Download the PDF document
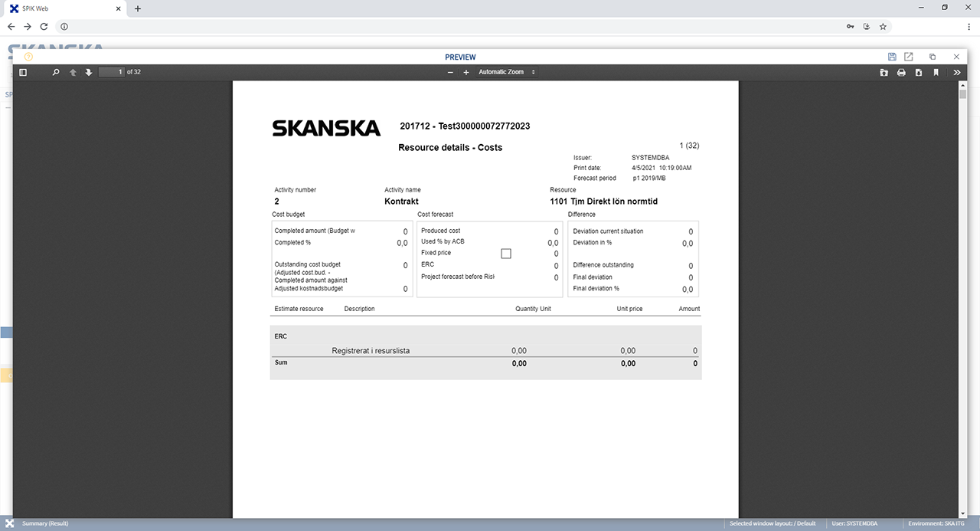 pos(918,72)
